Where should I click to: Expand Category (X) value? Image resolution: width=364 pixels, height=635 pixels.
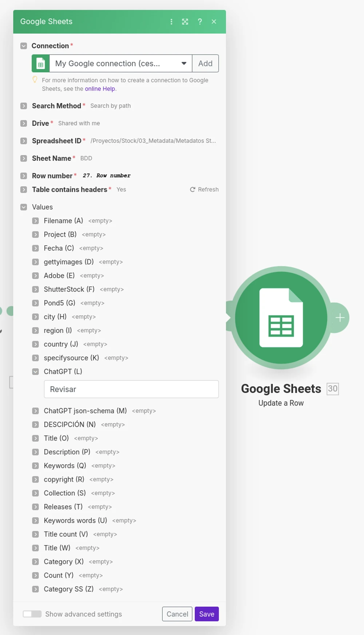[x=35, y=562]
